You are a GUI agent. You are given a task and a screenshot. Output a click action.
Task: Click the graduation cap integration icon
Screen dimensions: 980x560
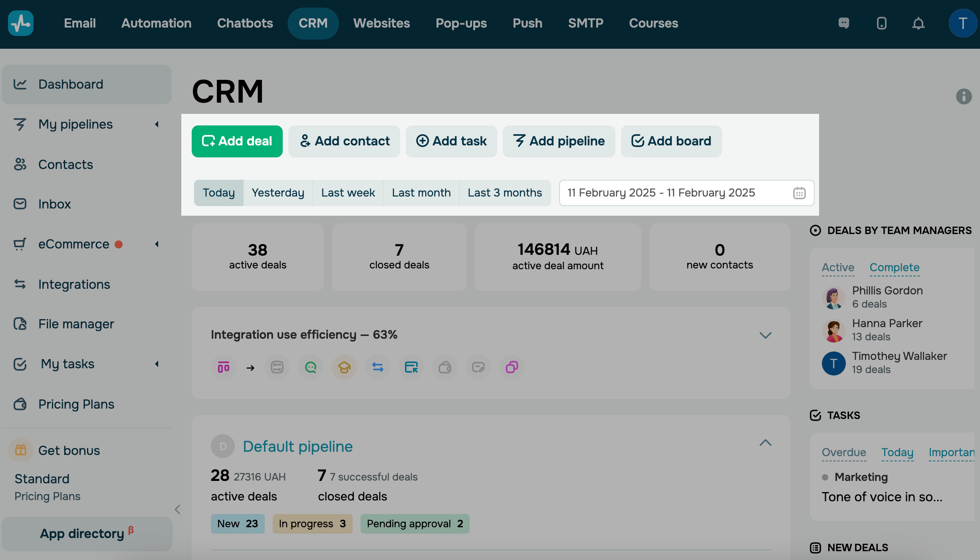pyautogui.click(x=344, y=367)
